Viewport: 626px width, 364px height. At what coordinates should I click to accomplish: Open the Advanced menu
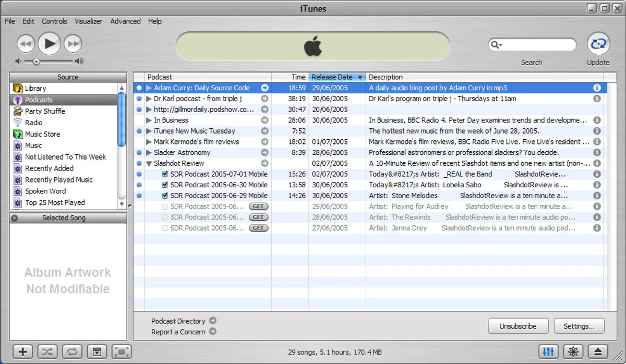125,21
